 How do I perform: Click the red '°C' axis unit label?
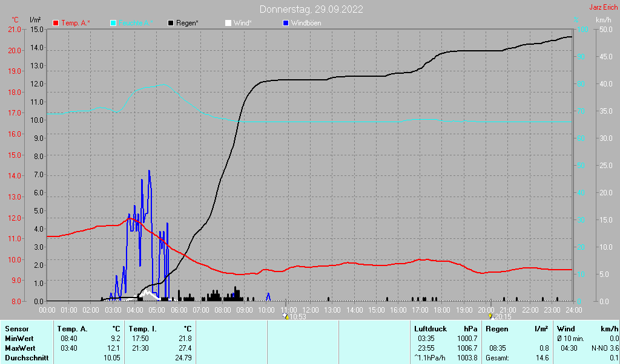(x=15, y=20)
